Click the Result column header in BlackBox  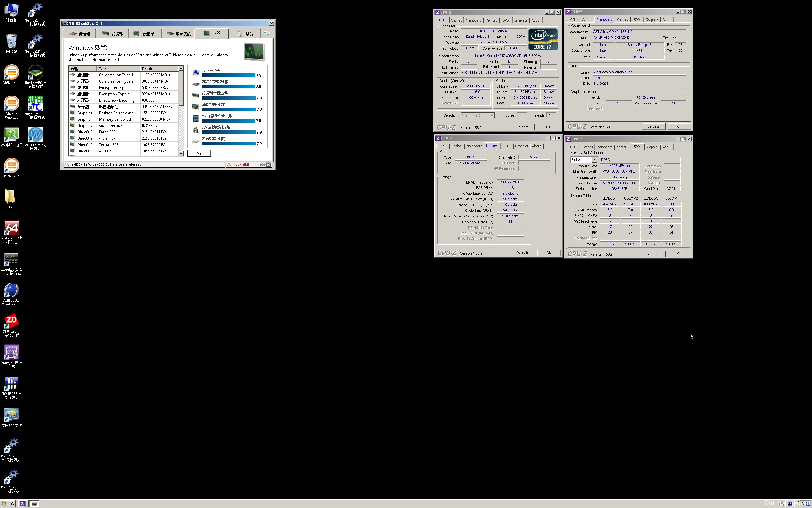[x=159, y=69]
